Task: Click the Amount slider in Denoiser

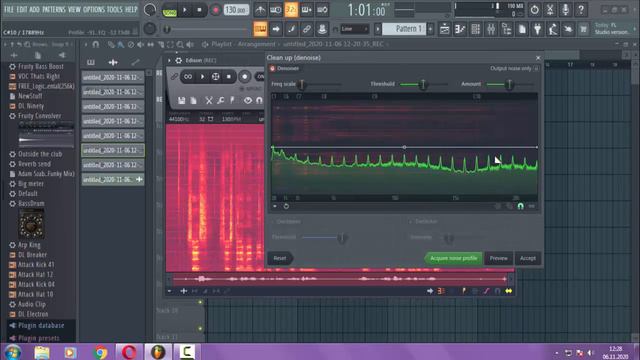Action: click(509, 84)
